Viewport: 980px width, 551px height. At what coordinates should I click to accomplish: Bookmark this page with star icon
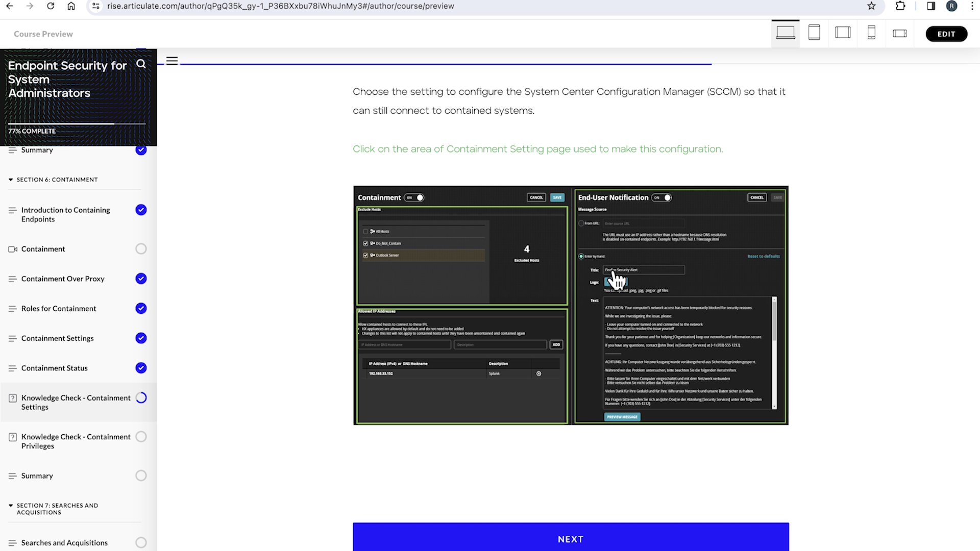click(x=871, y=6)
